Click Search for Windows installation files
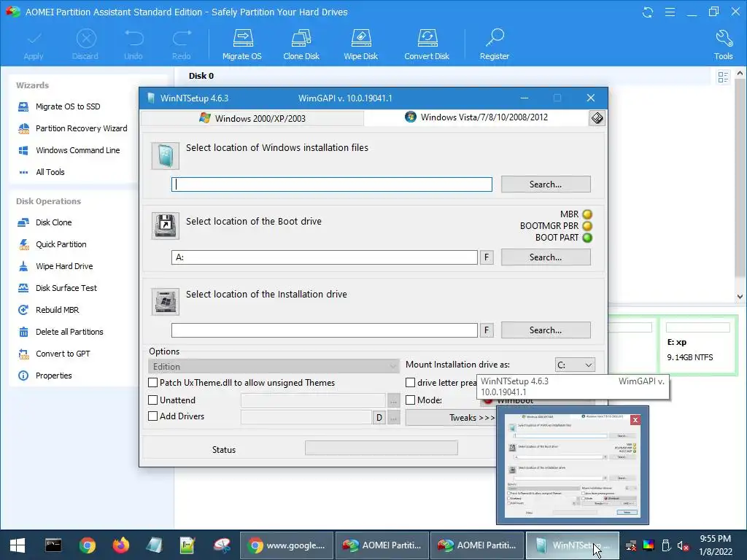This screenshot has width=747, height=560. click(546, 184)
